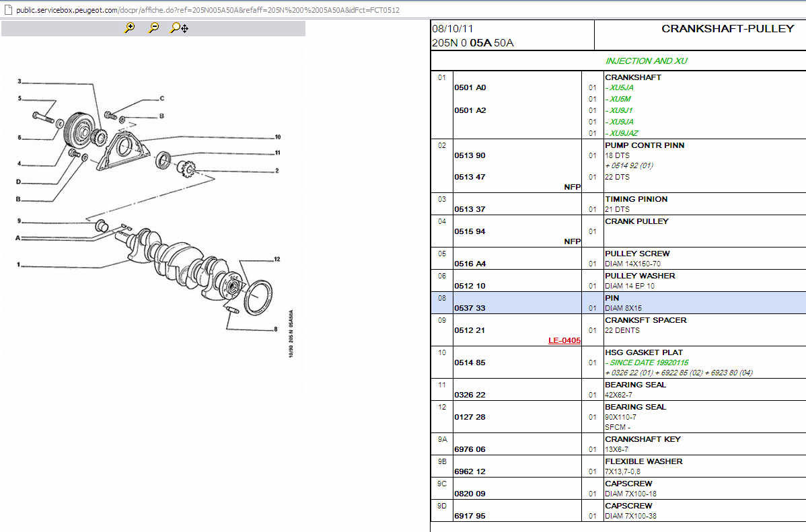This screenshot has height=532, width=806.
Task: Click the PIN row title
Action: click(612, 298)
